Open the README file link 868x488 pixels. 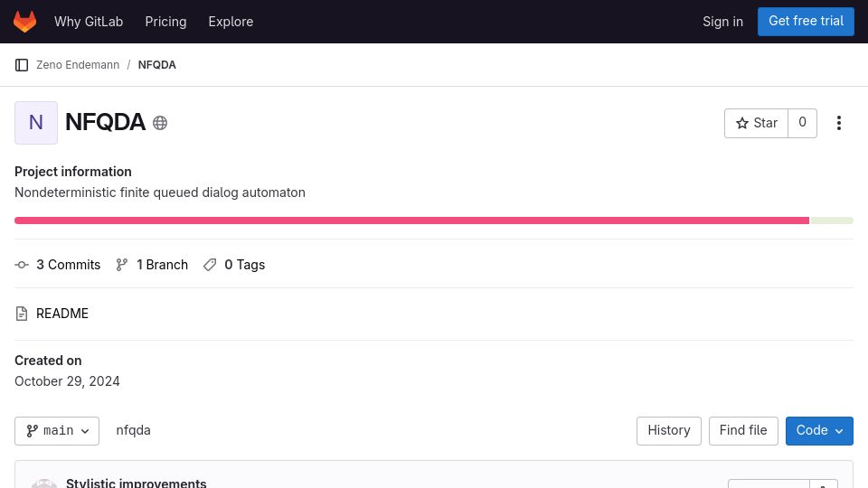coord(52,314)
